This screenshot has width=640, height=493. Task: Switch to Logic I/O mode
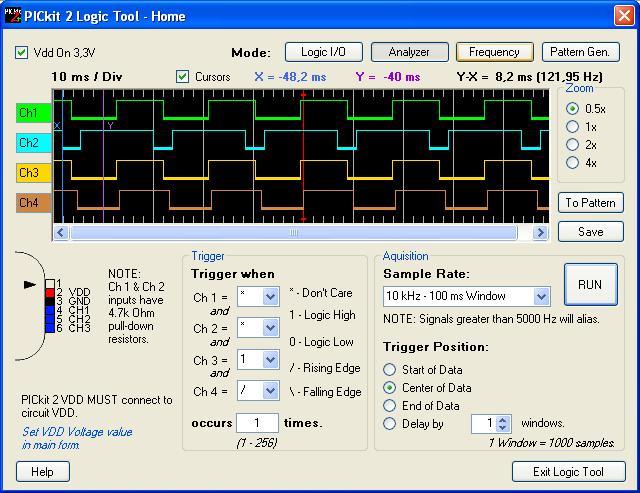[x=323, y=52]
